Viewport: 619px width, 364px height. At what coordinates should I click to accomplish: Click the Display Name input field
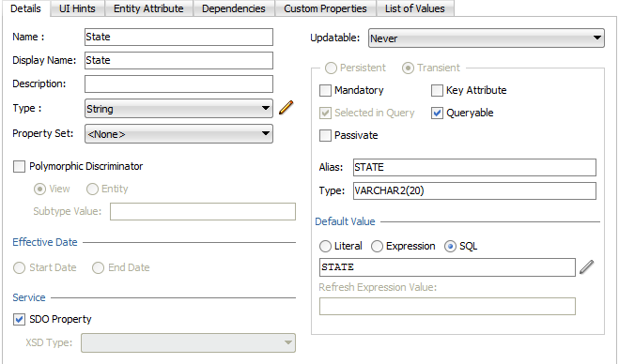pos(178,60)
